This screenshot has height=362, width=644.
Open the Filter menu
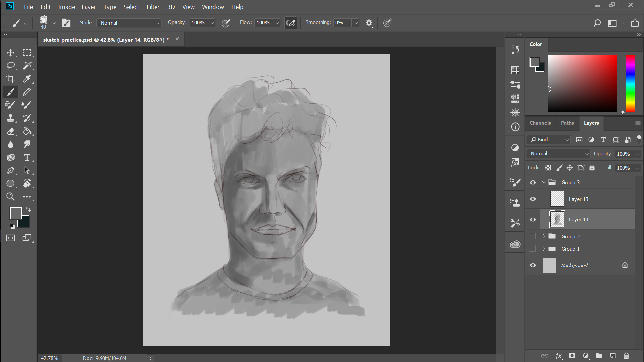(153, 7)
